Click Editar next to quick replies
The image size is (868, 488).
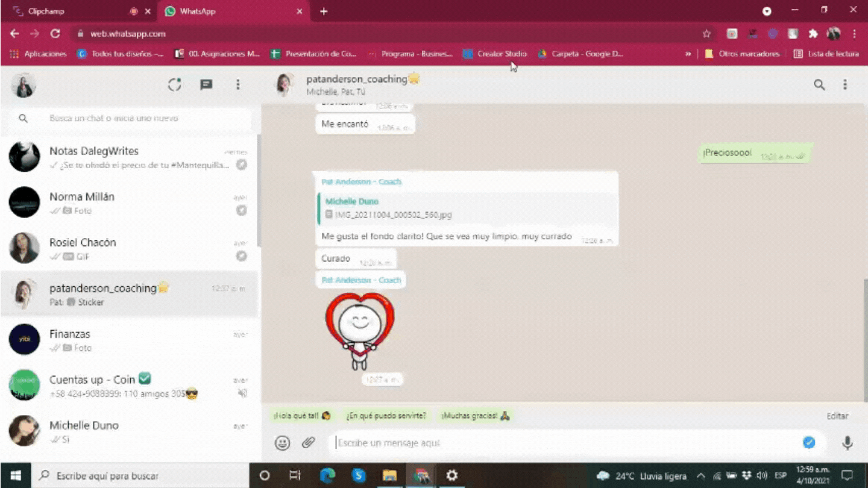(837, 416)
